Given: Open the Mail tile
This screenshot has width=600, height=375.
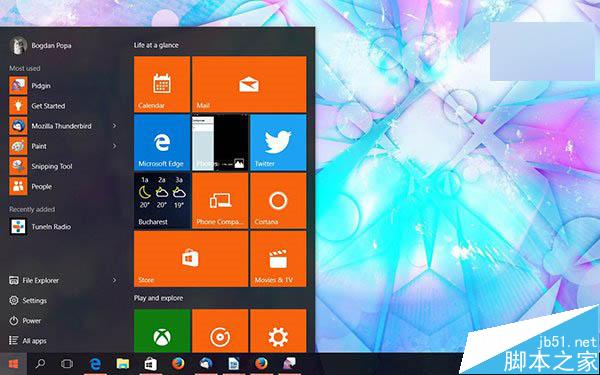Looking at the screenshot, I should (249, 84).
